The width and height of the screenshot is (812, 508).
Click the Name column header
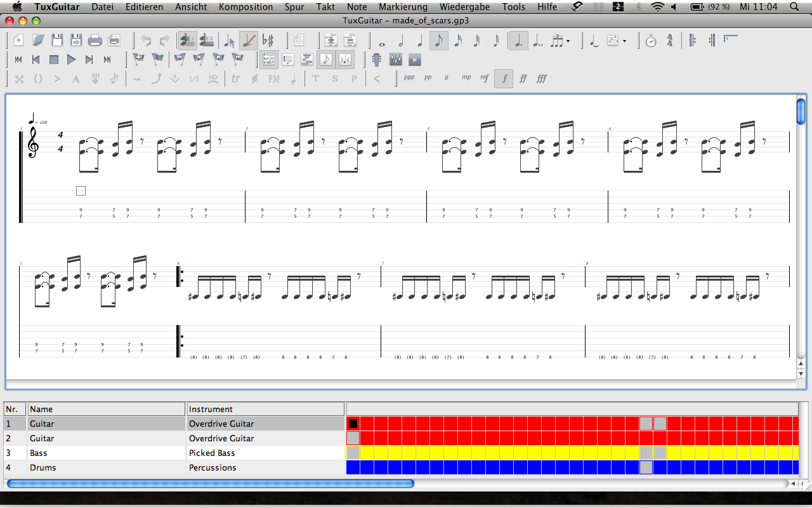pos(107,409)
